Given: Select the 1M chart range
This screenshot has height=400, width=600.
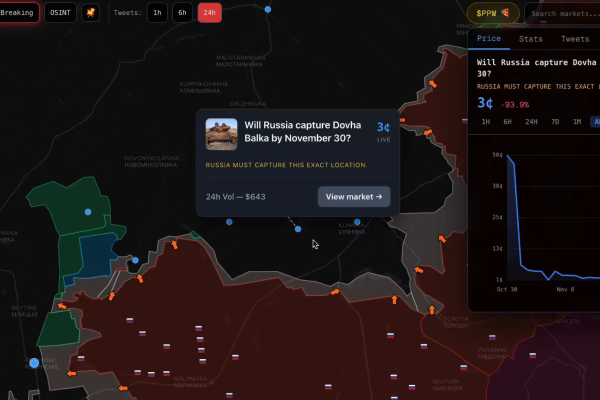Looking at the screenshot, I should click(577, 122).
